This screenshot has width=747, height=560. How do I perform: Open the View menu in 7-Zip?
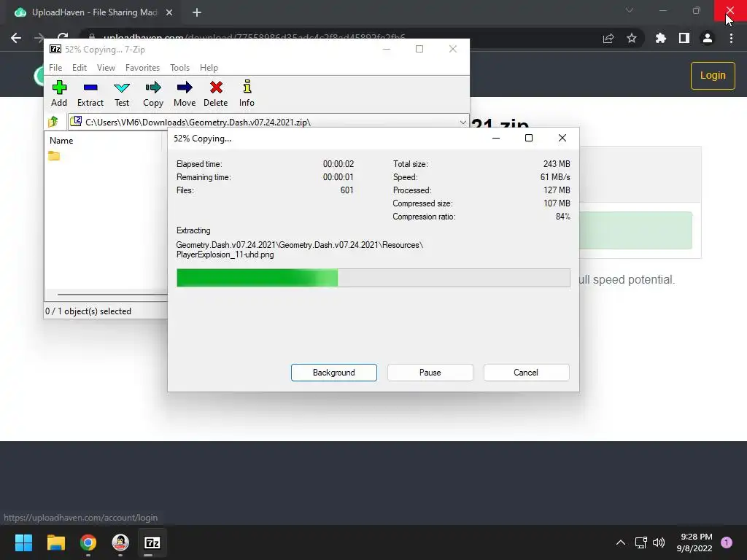point(106,68)
